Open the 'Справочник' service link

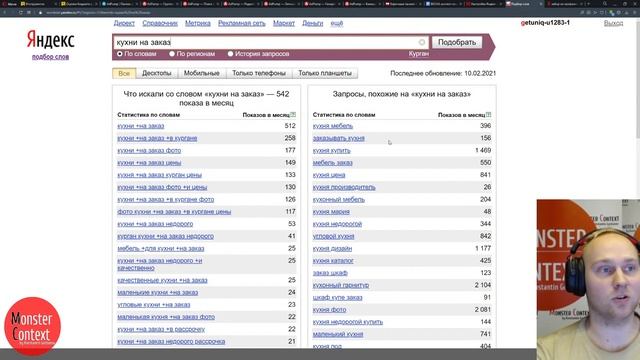click(160, 23)
